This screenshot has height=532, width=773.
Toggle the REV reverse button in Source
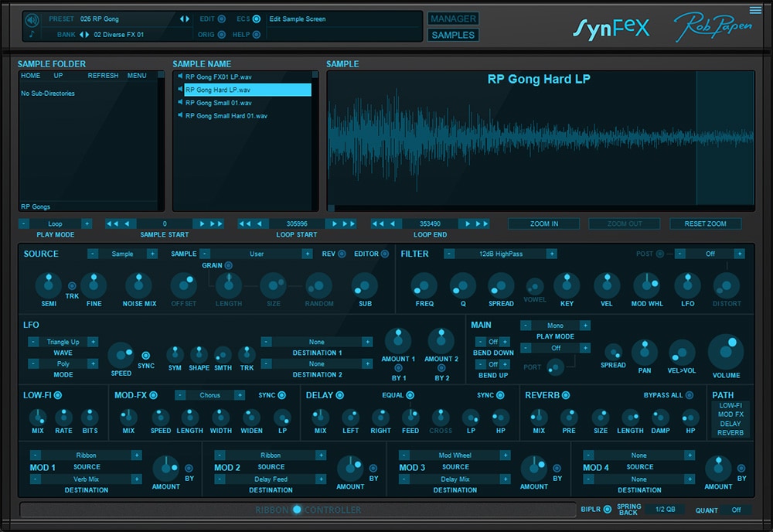[x=342, y=254]
